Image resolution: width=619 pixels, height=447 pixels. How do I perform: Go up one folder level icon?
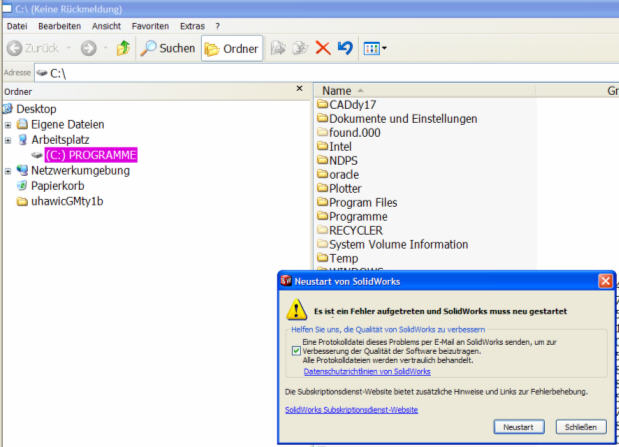pos(123,48)
